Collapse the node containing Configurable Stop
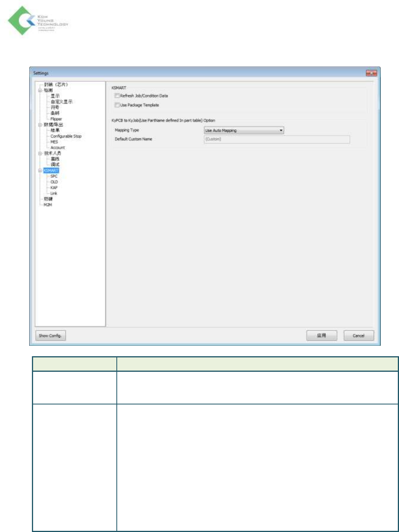Viewport: 399px width, 532px height. [40, 125]
